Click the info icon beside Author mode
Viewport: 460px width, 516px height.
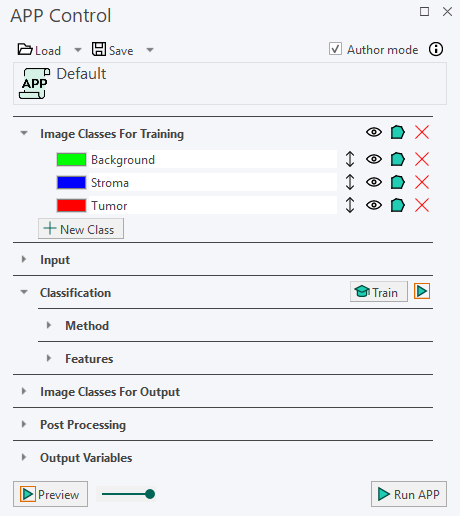tap(436, 49)
